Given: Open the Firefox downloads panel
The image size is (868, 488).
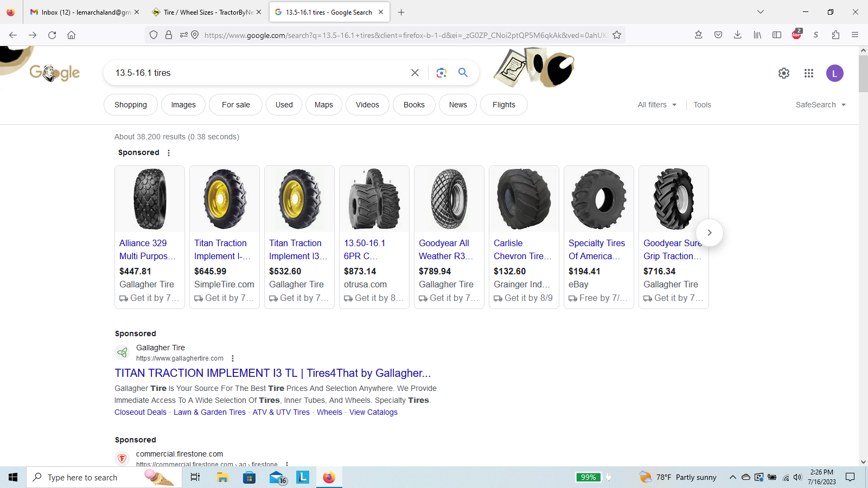Looking at the screenshot, I should 737,35.
